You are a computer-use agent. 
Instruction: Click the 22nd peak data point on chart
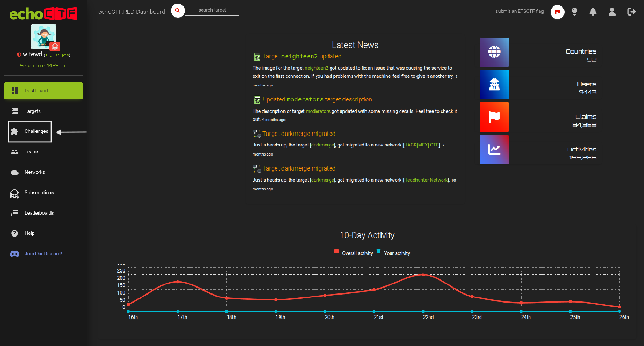pyautogui.click(x=423, y=275)
